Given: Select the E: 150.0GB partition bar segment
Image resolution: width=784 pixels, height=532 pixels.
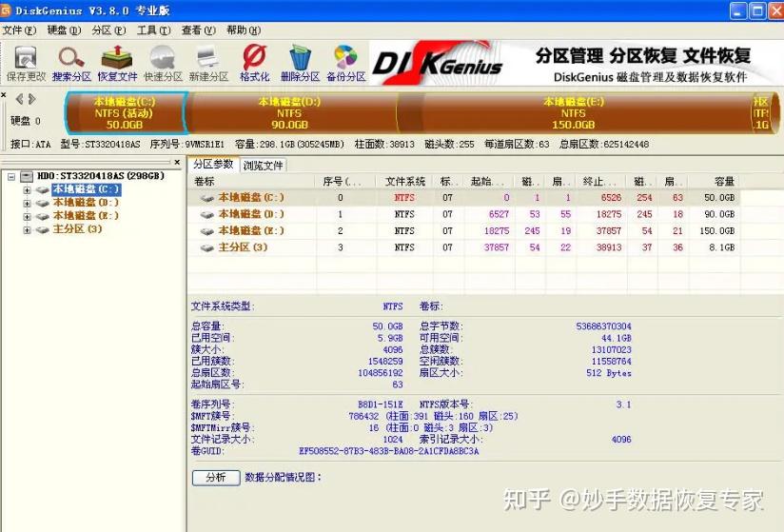Looking at the screenshot, I should [574, 113].
